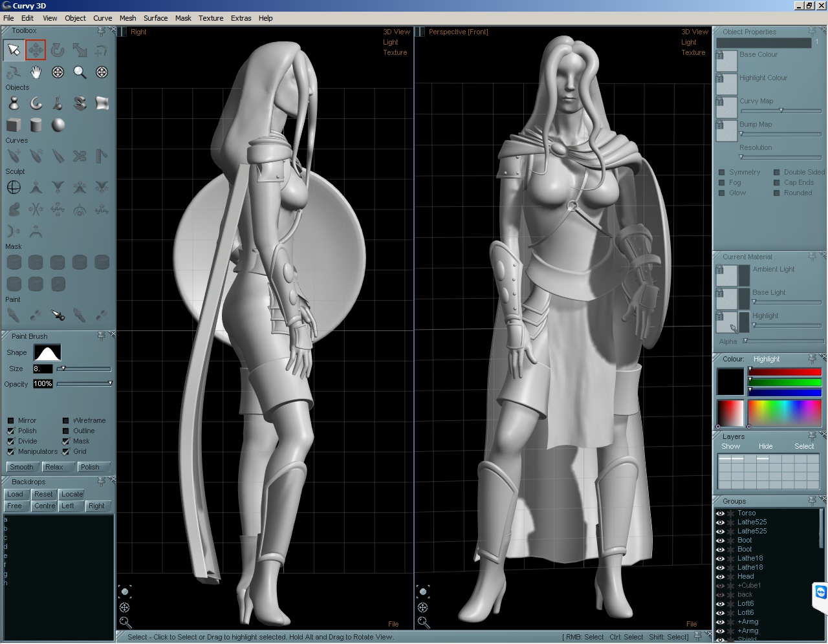The image size is (828, 644).
Task: Activate the Rotate tool in the Toolbox
Action: 58,50
